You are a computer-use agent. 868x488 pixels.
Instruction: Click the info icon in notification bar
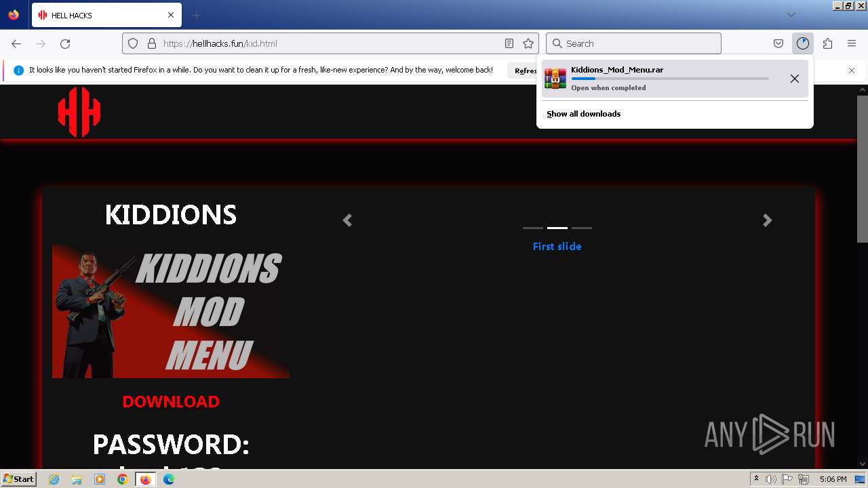[x=18, y=70]
